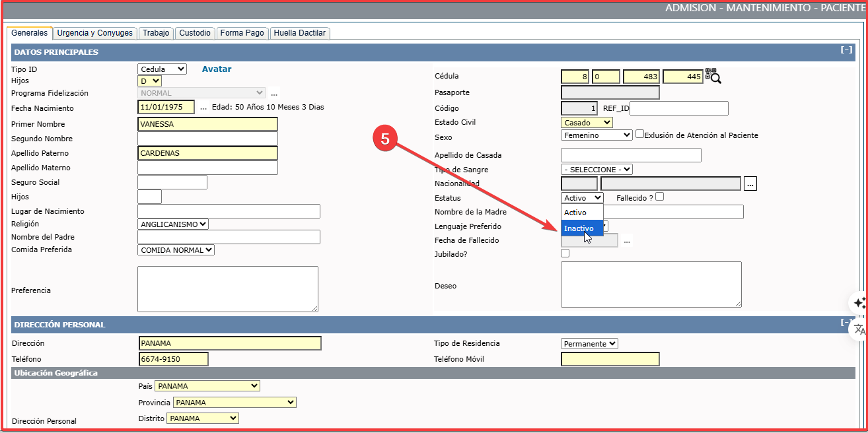868x433 pixels.
Task: Expand the Religión dropdown
Action: (173, 224)
